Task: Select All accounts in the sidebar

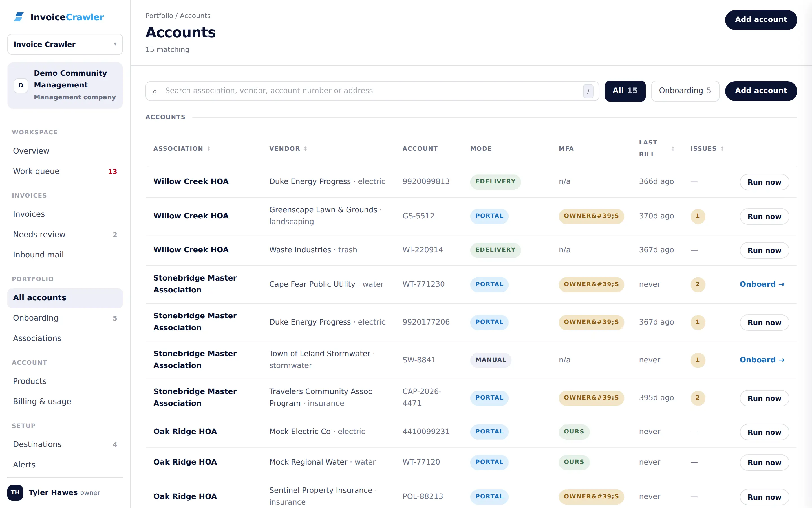Action: [65, 298]
